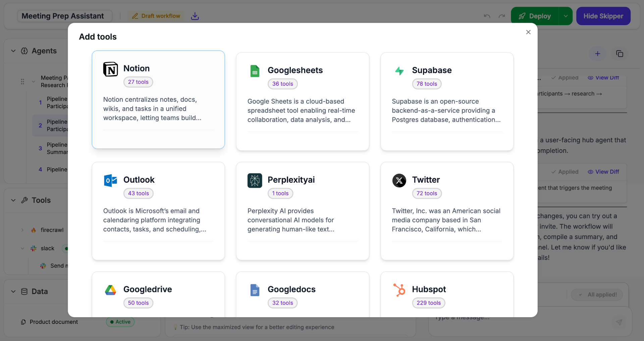The width and height of the screenshot is (644, 341).
Task: Select the Outlook email icon
Action: pos(110,181)
